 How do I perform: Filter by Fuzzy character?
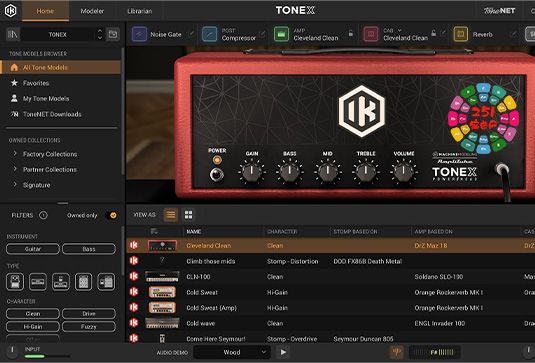[89, 326]
